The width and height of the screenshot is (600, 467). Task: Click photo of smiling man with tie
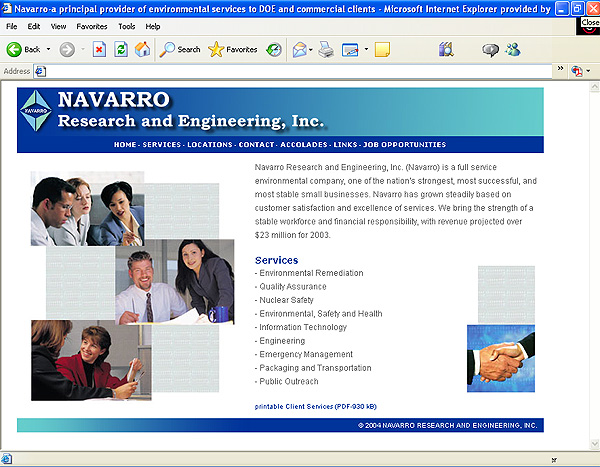(x=174, y=282)
